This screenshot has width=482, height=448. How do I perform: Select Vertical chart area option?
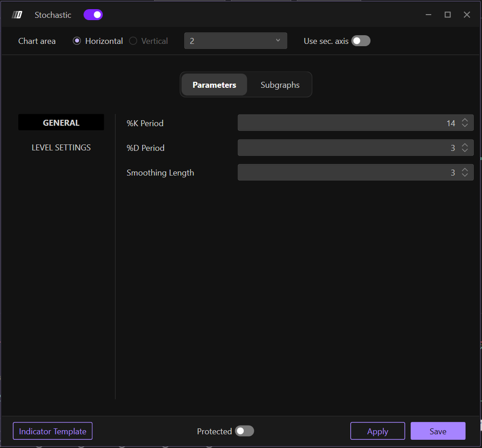(133, 41)
